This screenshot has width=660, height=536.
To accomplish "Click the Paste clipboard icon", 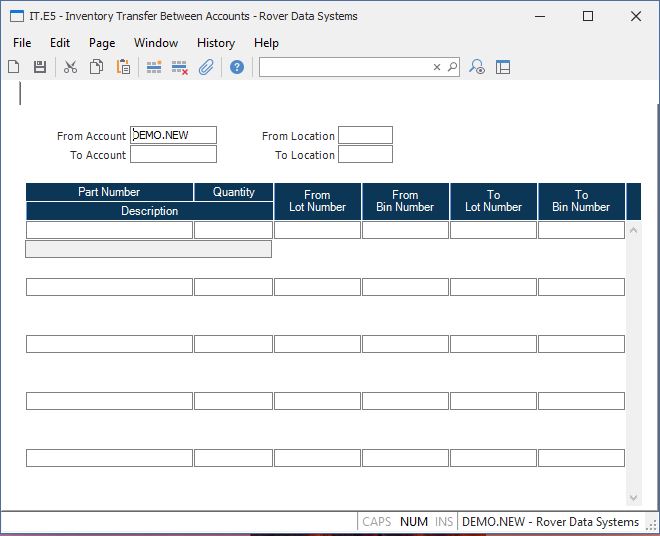I will (123, 67).
